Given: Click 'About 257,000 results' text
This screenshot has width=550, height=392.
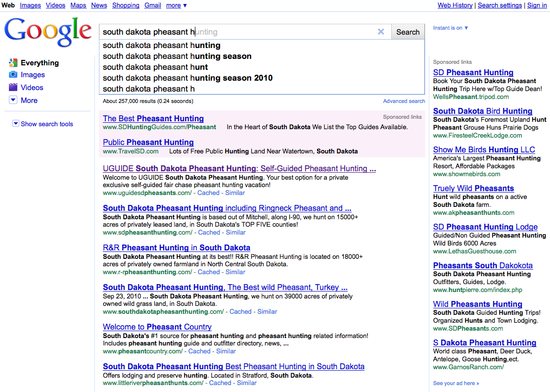Looking at the screenshot, I should [x=148, y=101].
